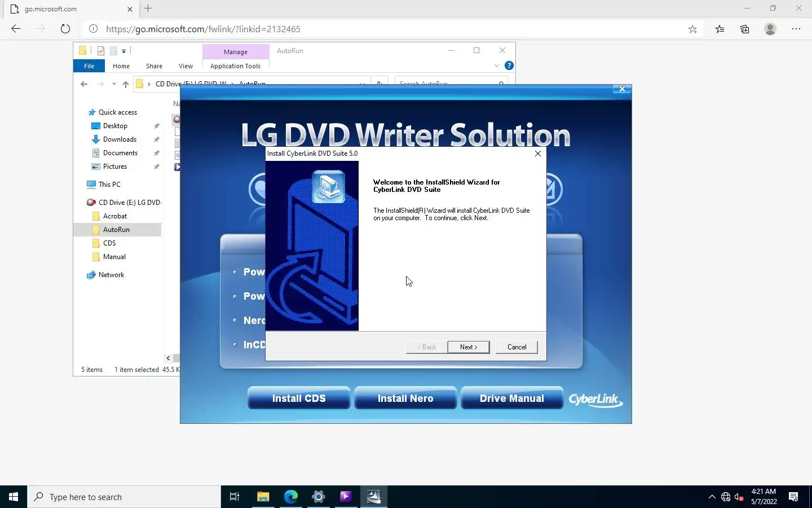The height and width of the screenshot is (508, 812).
Task: Click the purple media app taskbar icon
Action: 346,497
